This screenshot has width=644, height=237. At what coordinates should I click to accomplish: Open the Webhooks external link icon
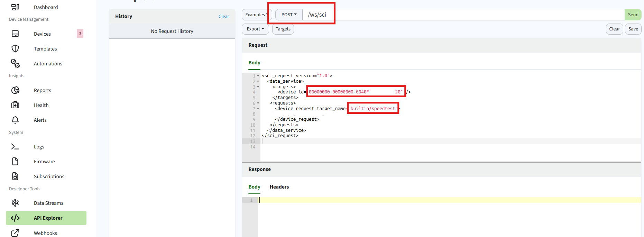coord(15,233)
